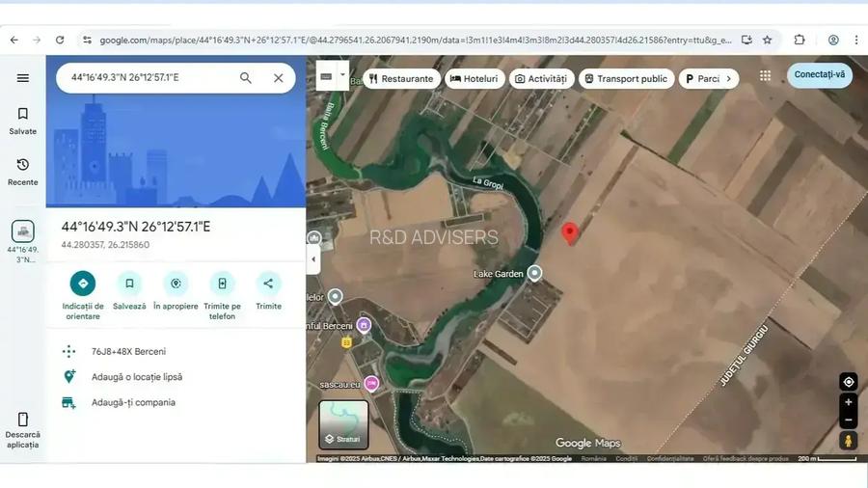Screen dimensions: 868x488
Task: Drop the Street View pegman
Action: tap(848, 441)
